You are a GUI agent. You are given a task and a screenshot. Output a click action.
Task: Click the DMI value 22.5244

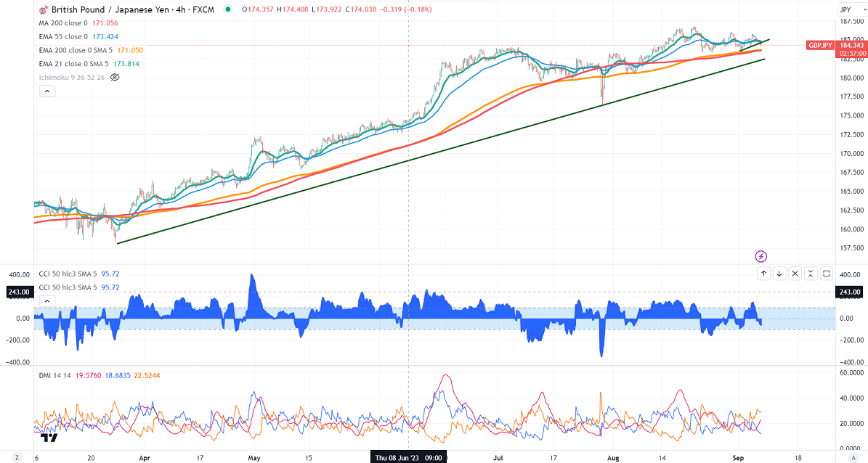(147, 376)
